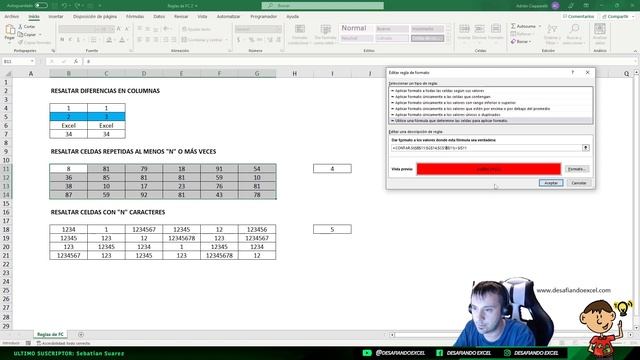
Task: Click the cell containing 12345678 in row 21
Action: pos(219,256)
